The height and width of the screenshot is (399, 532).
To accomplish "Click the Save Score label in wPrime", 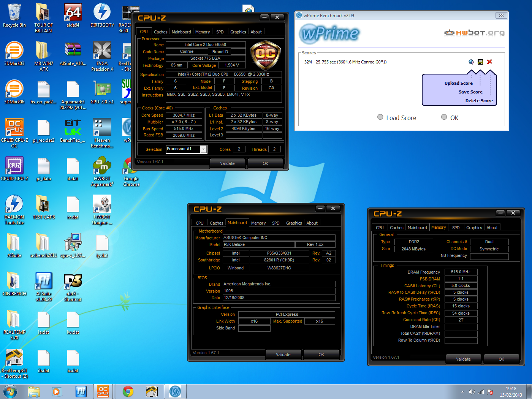I will [470, 92].
